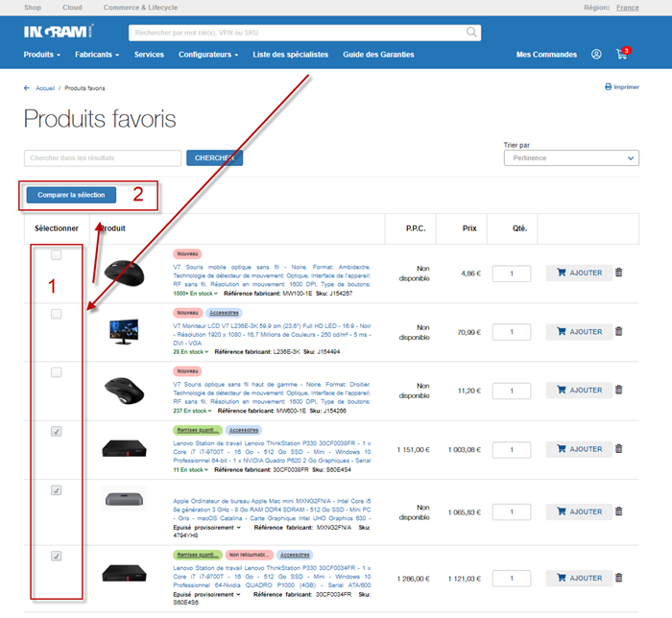Click the Imprimer printer icon
This screenshot has height=618, width=672.
[608, 87]
